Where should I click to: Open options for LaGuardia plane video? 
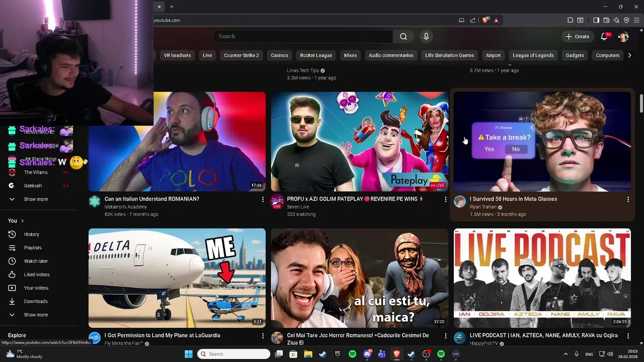point(263,335)
